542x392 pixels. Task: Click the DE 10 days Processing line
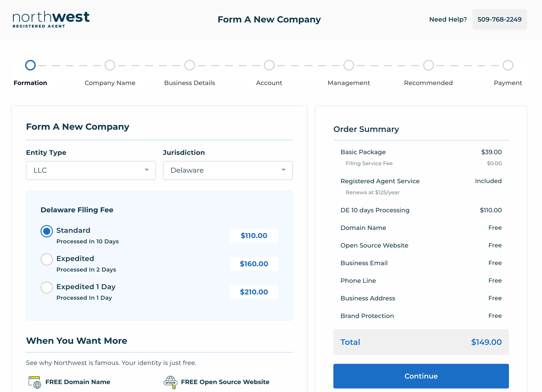tap(421, 210)
